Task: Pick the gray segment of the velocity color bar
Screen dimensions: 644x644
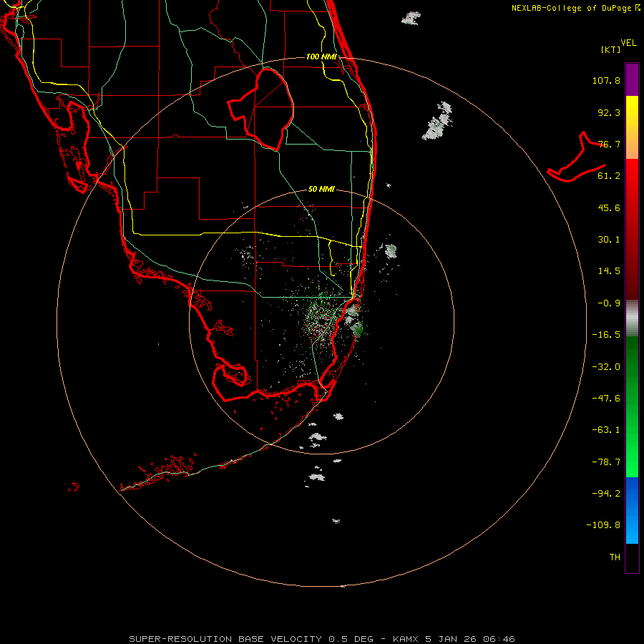Action: [x=632, y=318]
